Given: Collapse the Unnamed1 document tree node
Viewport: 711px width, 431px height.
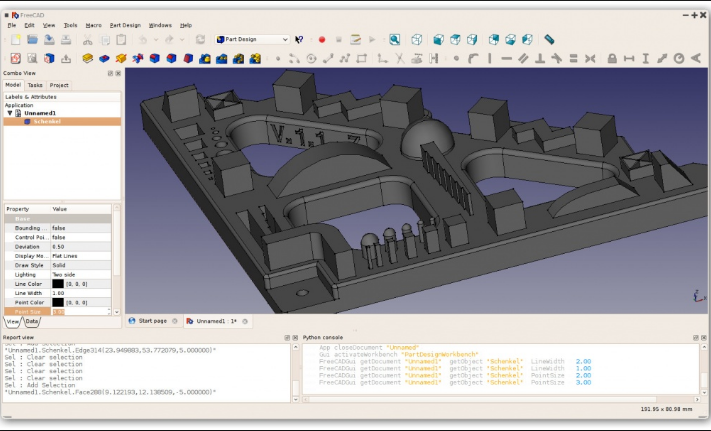Looking at the screenshot, I should [10, 113].
